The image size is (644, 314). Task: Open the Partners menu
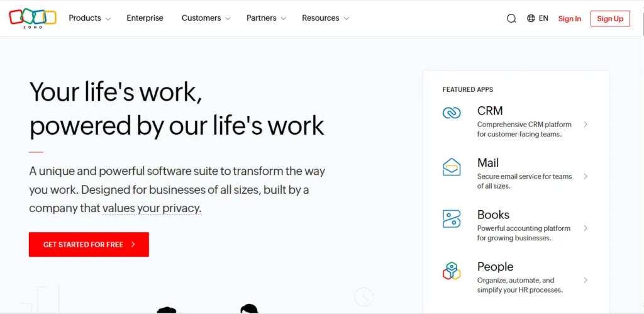[x=261, y=18]
